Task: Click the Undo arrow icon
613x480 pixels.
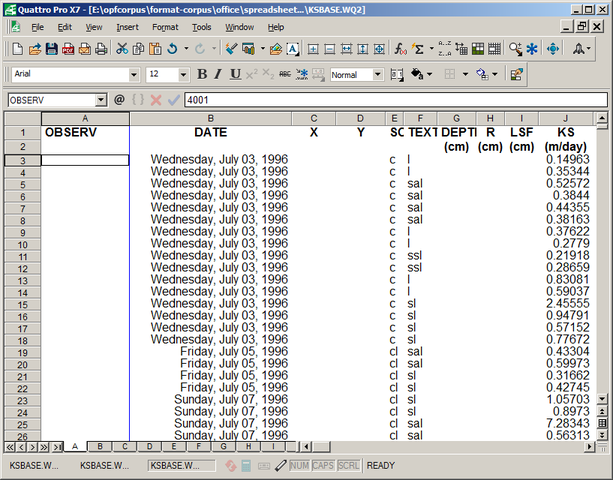Action: pos(172,49)
